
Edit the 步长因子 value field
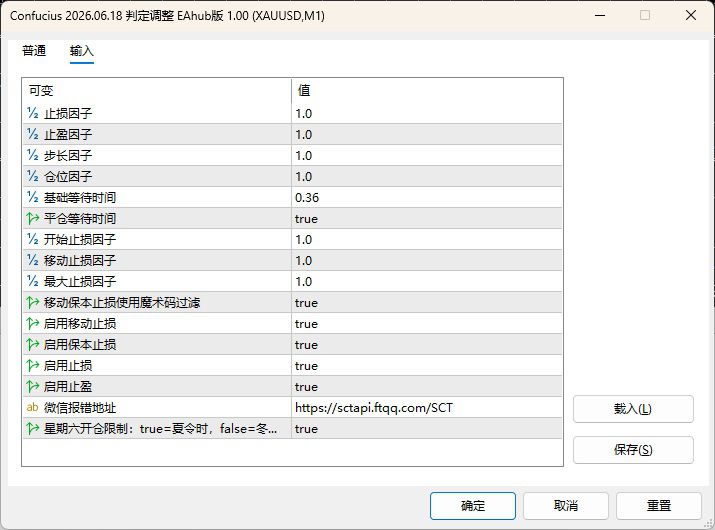point(426,155)
